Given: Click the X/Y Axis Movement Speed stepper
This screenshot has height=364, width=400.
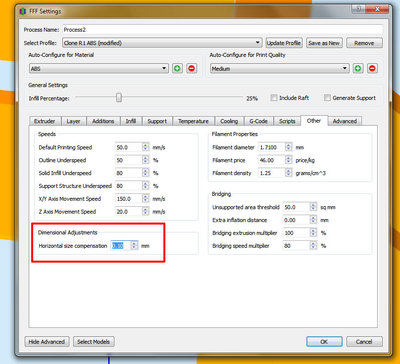Looking at the screenshot, I should 145,199.
